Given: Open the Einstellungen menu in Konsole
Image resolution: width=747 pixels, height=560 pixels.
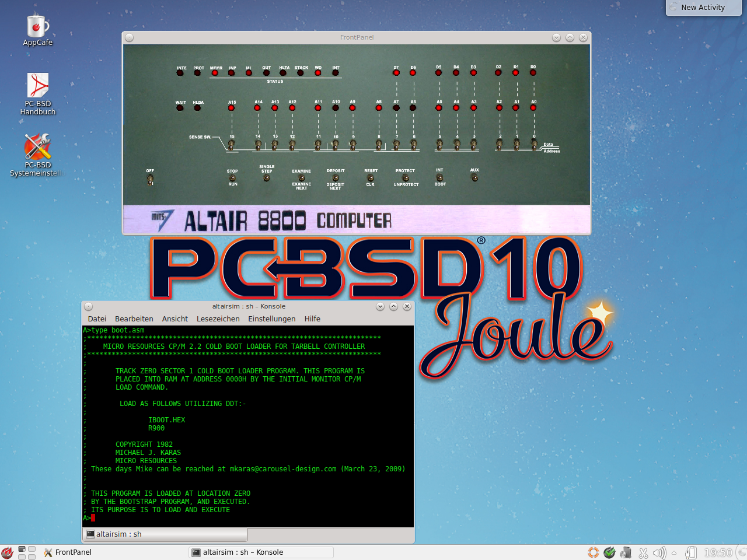Looking at the screenshot, I should 271,318.
